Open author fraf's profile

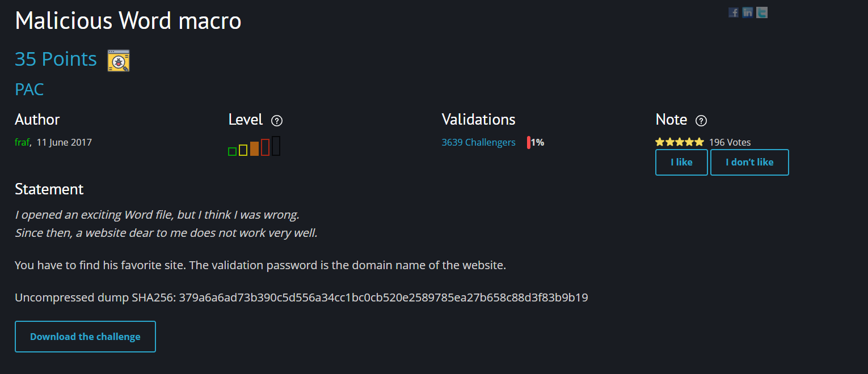pyautogui.click(x=22, y=142)
